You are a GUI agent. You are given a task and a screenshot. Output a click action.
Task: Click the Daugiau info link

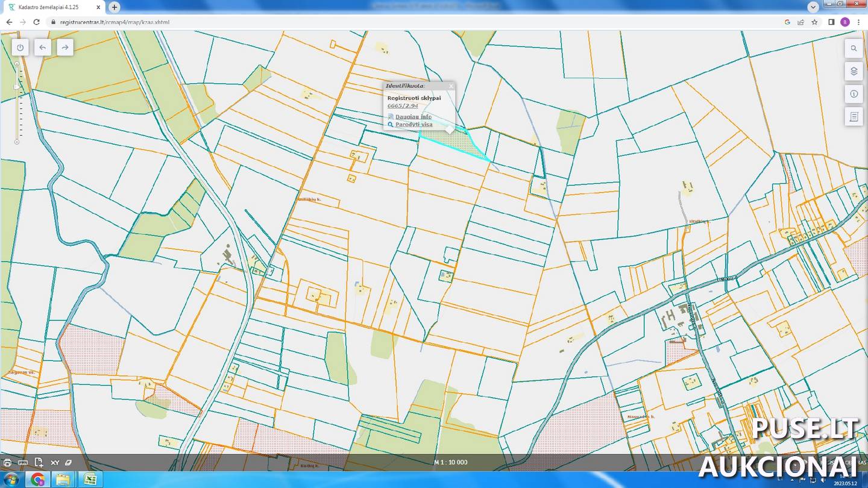point(413,116)
